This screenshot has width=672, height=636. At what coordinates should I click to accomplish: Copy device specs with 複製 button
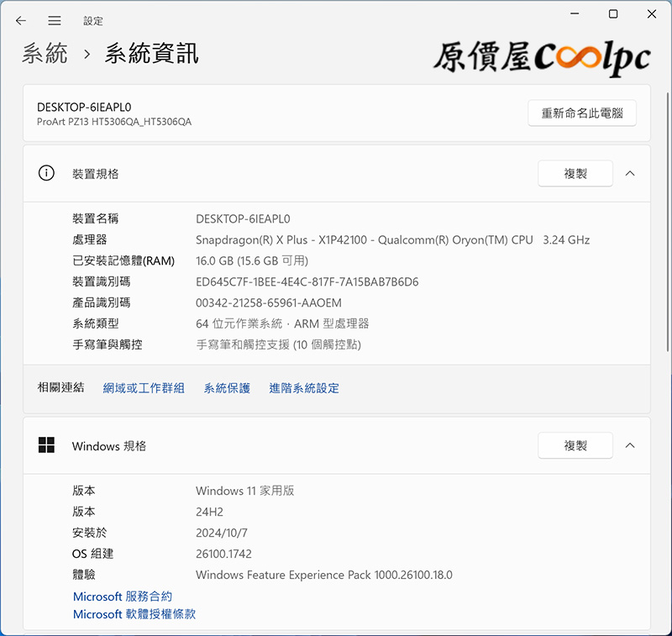[x=575, y=174]
